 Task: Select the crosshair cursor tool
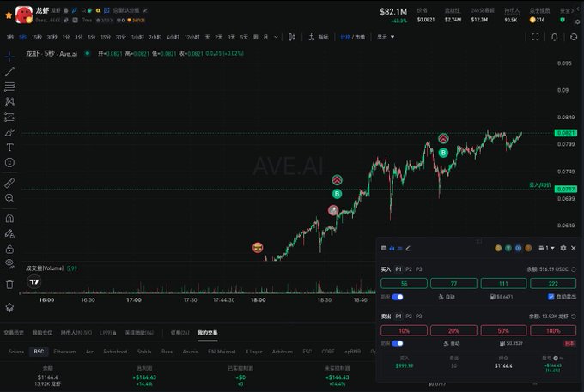tap(9, 56)
